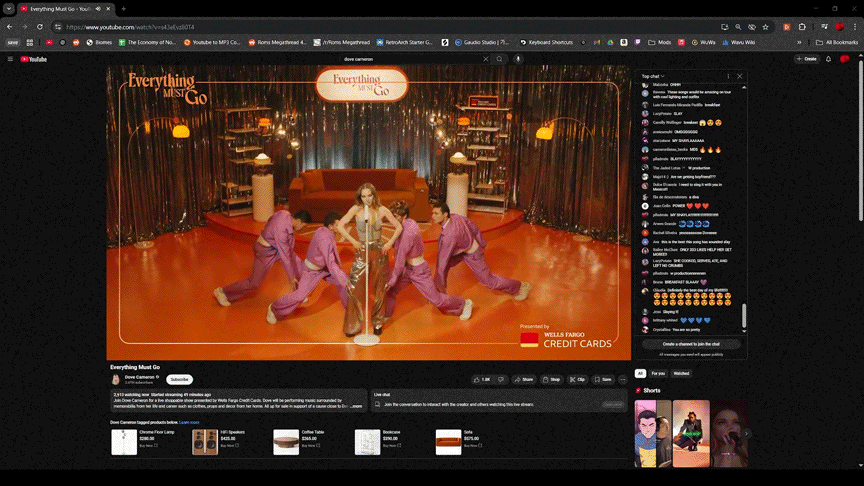864x486 pixels.
Task: Dislike the video with thumbs-down icon
Action: (x=501, y=380)
